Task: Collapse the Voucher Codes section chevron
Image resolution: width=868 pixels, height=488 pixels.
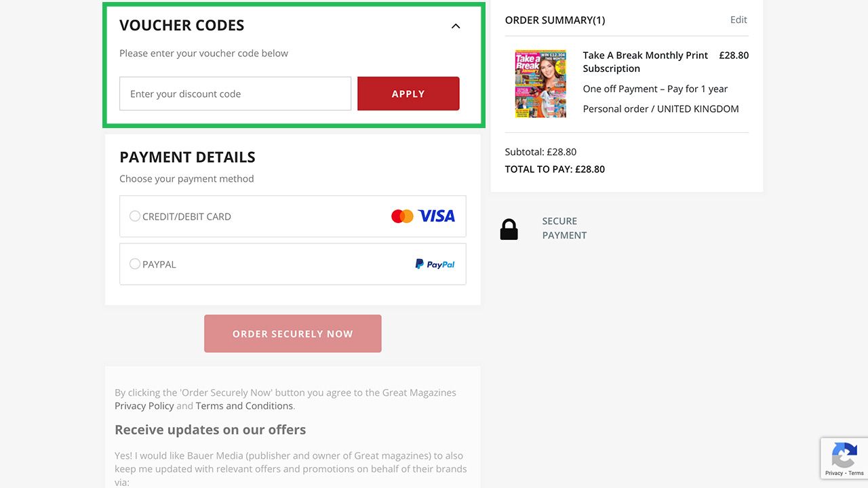Action: click(456, 26)
